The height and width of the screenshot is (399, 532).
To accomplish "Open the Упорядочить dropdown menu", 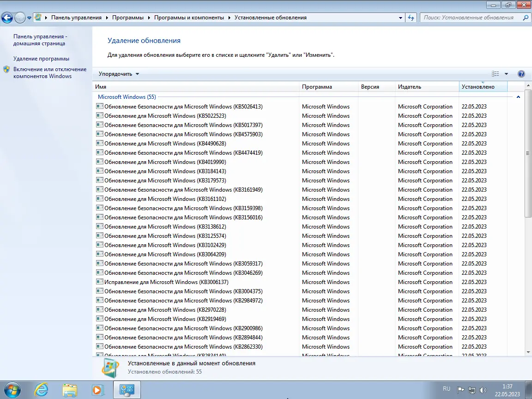I will tap(119, 74).
